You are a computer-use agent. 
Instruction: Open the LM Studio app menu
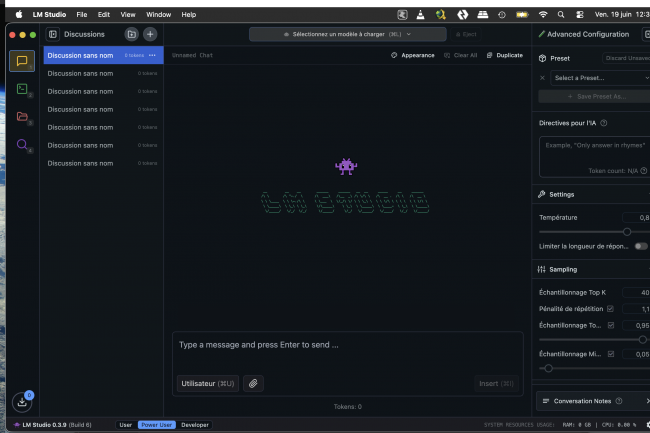tap(49, 15)
